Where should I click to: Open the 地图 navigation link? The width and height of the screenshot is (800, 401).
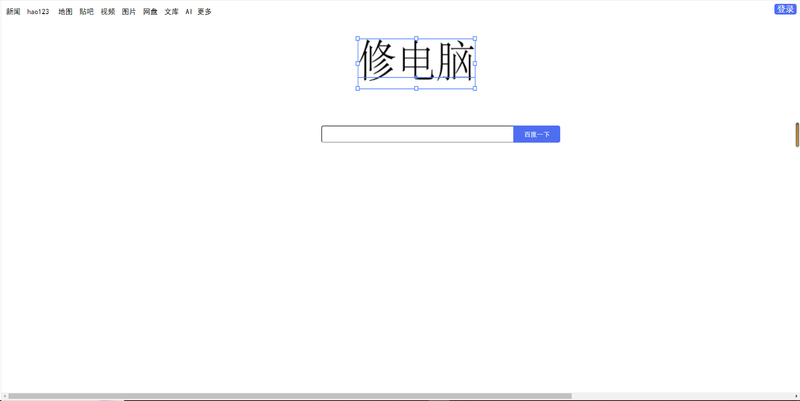coord(65,12)
